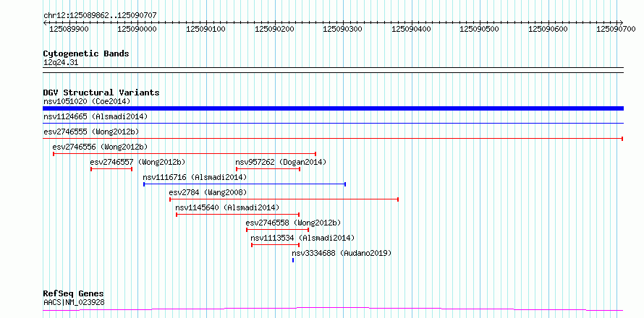The width and height of the screenshot is (644, 318).
Task: Select the nsv3334688 (Audano2019) label
Action: (x=342, y=253)
